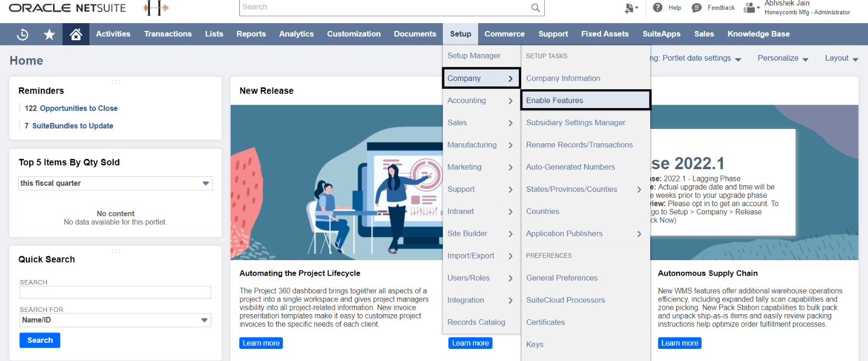The height and width of the screenshot is (361, 868).
Task: Click the Quick Search SEARCH field
Action: pyautogui.click(x=115, y=292)
